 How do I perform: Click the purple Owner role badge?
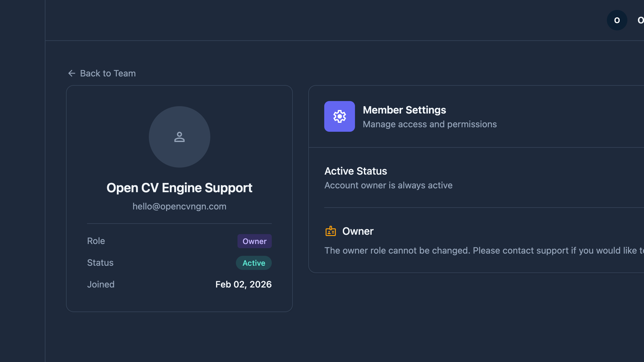click(x=254, y=241)
